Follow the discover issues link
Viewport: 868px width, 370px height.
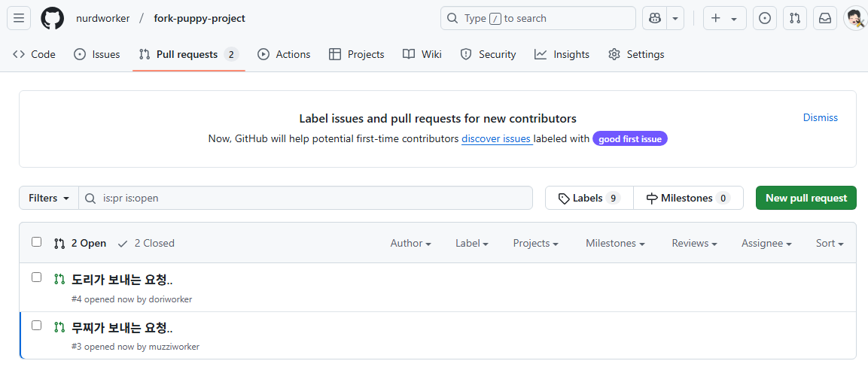497,139
